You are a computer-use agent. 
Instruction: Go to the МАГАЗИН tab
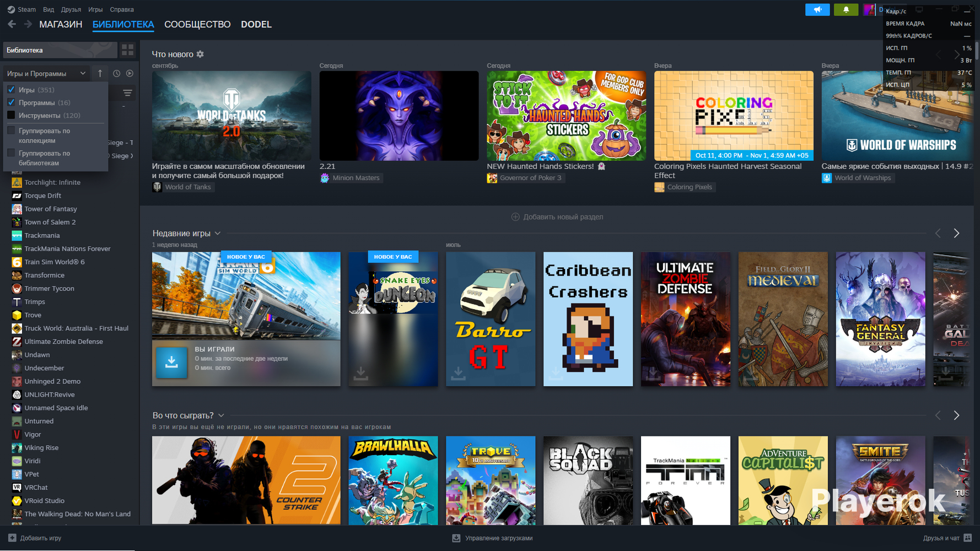pyautogui.click(x=61, y=24)
